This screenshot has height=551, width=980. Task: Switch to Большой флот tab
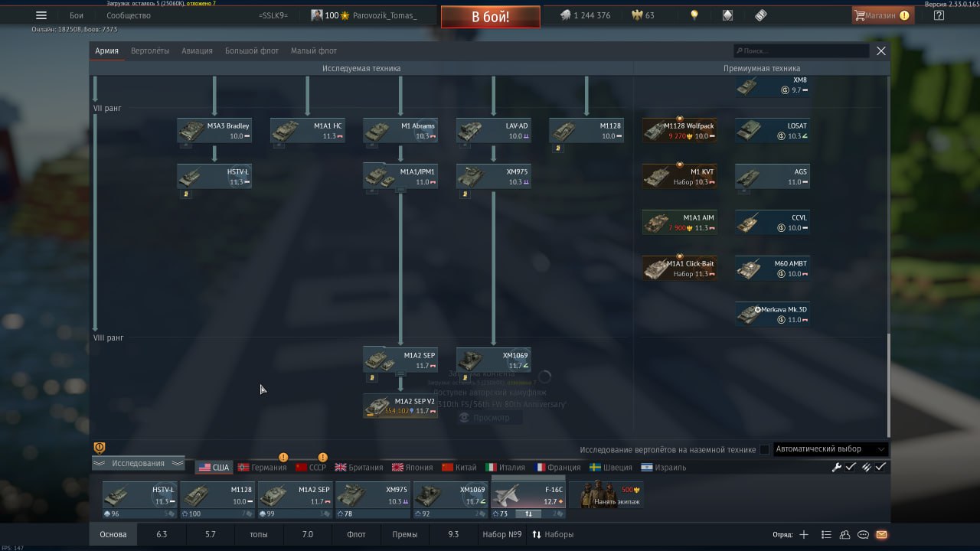point(252,51)
